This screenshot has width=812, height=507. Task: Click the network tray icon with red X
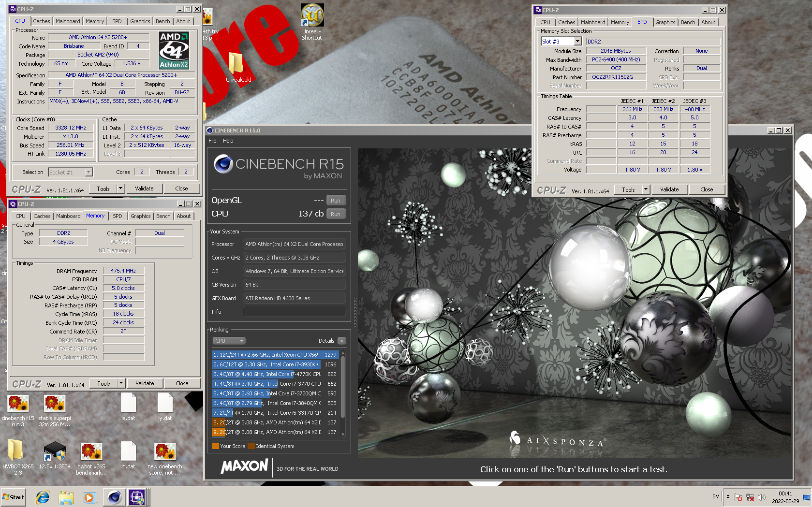click(750, 497)
